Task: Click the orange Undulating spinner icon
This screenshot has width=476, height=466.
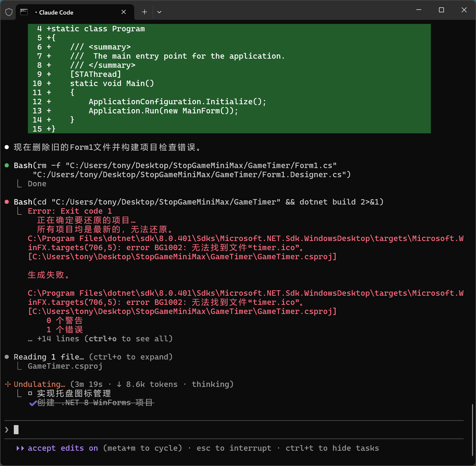Action: tap(8, 384)
